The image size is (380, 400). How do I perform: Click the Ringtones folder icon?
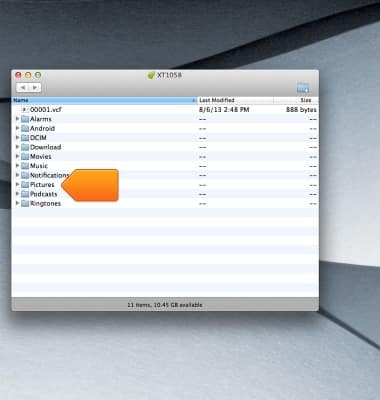(25, 203)
